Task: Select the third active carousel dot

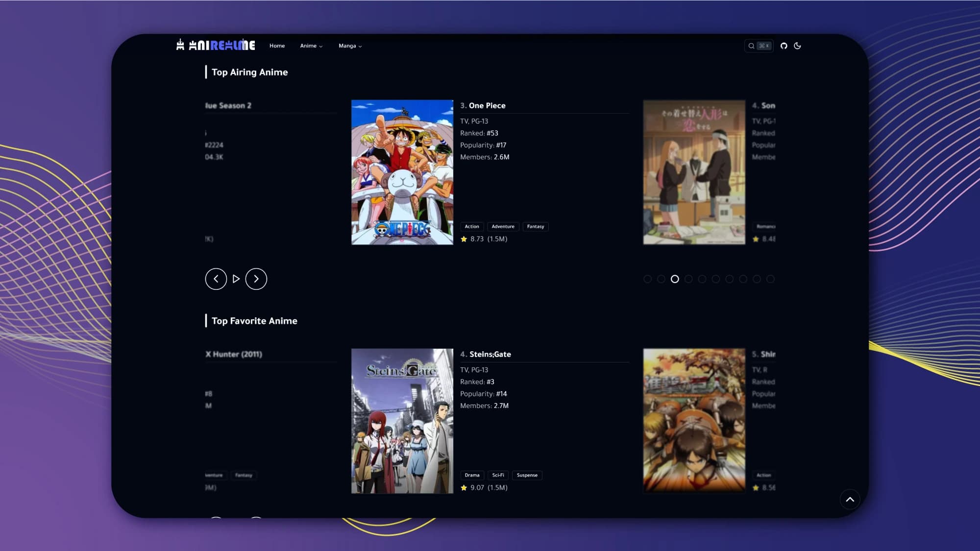Action: coord(675,279)
